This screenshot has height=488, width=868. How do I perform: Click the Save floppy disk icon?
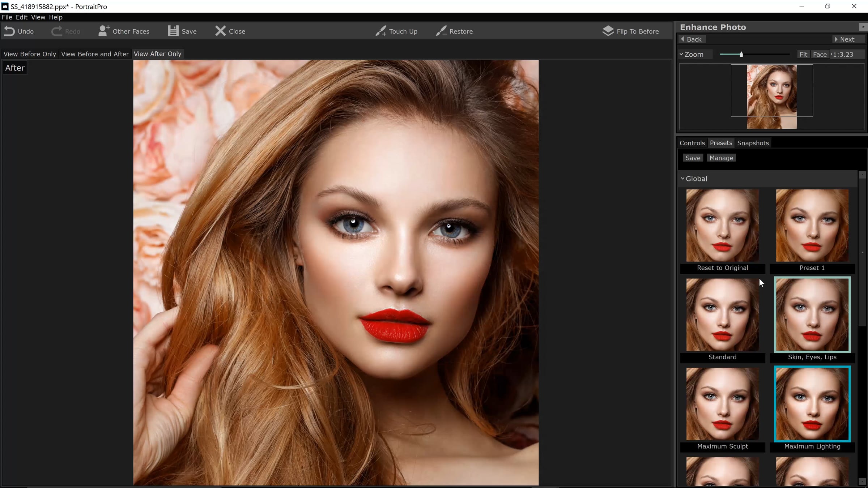pyautogui.click(x=173, y=31)
